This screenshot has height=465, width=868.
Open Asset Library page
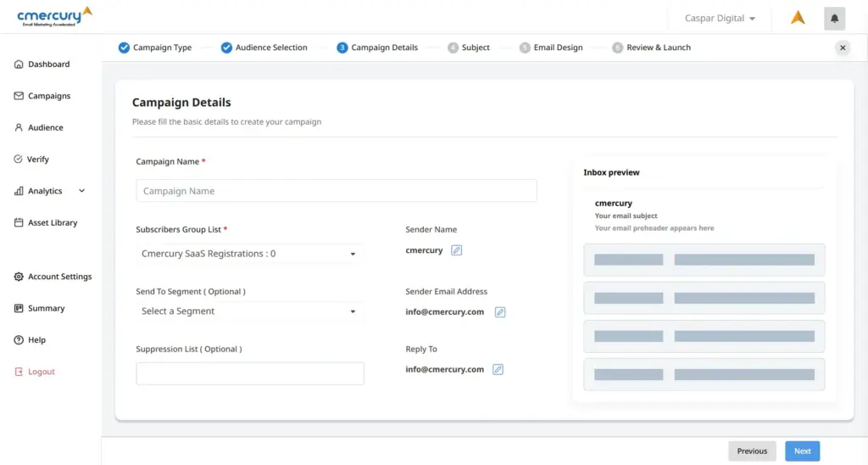[x=53, y=223]
